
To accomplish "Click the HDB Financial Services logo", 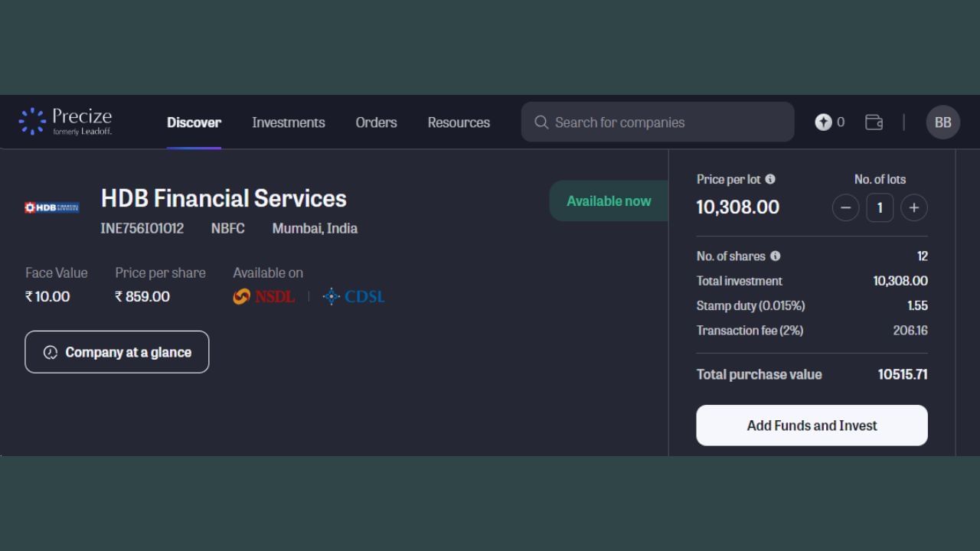I will [52, 207].
